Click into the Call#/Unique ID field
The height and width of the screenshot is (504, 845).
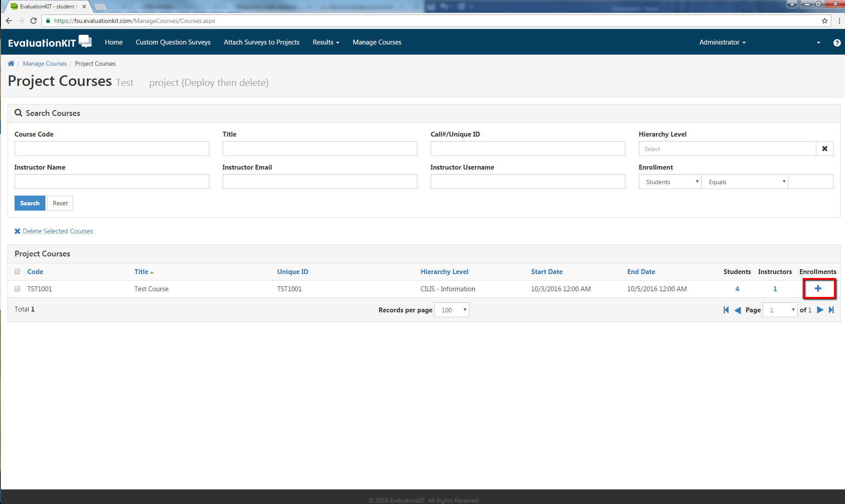tap(528, 148)
